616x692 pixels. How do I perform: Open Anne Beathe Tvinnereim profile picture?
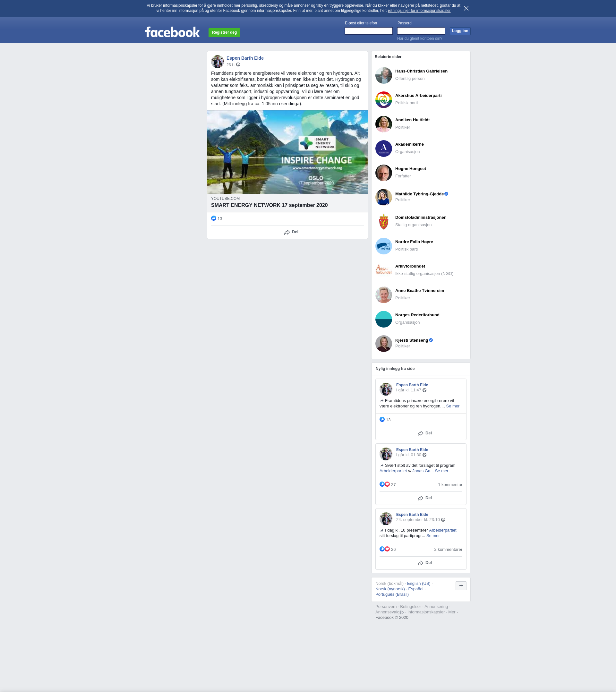click(x=383, y=295)
